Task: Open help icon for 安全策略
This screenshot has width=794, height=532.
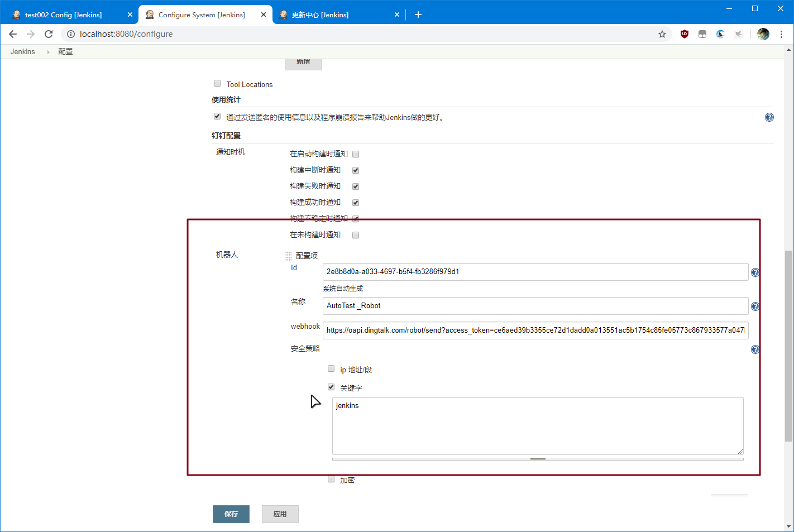Action: coord(755,349)
